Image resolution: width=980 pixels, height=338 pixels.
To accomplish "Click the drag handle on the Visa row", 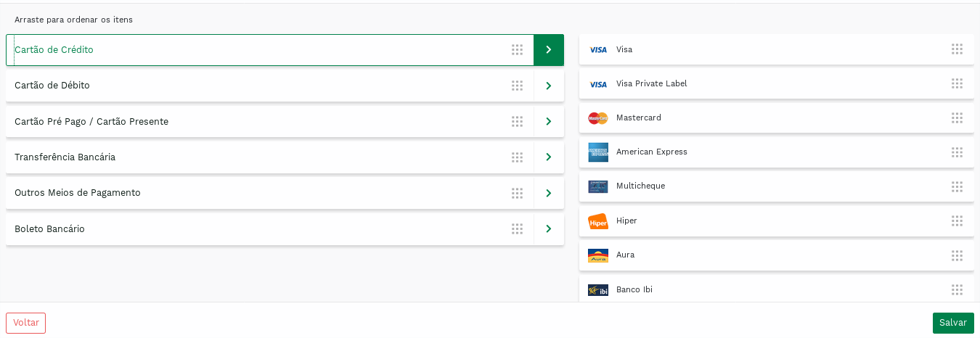I will pyautogui.click(x=957, y=49).
